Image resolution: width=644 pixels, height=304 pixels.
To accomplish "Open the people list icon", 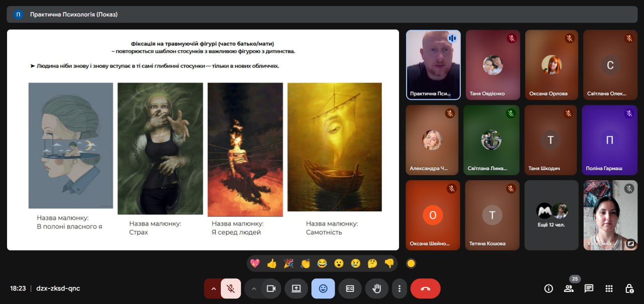I will point(569,288).
